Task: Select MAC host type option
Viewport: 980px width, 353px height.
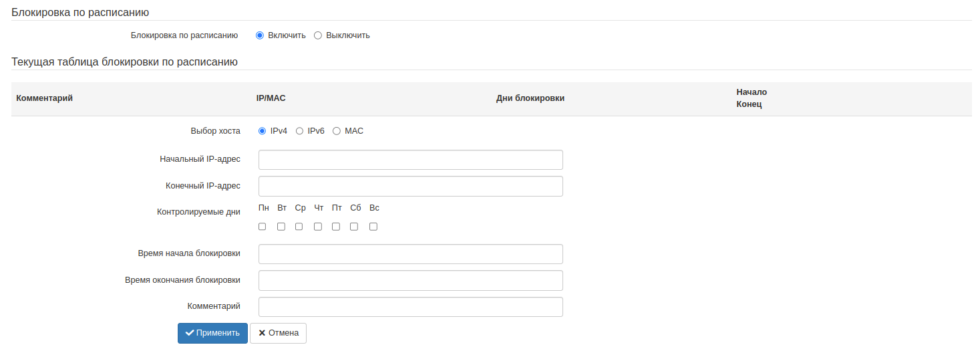Action: point(337,131)
